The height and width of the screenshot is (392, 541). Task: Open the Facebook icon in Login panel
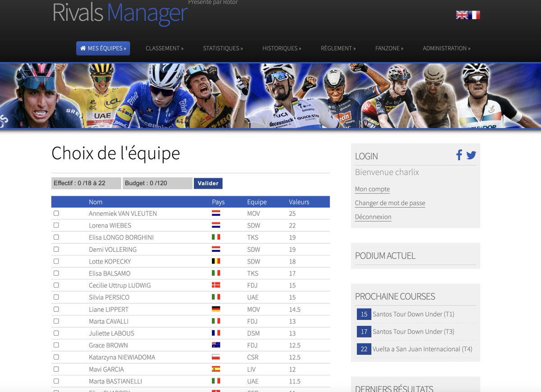tap(459, 155)
